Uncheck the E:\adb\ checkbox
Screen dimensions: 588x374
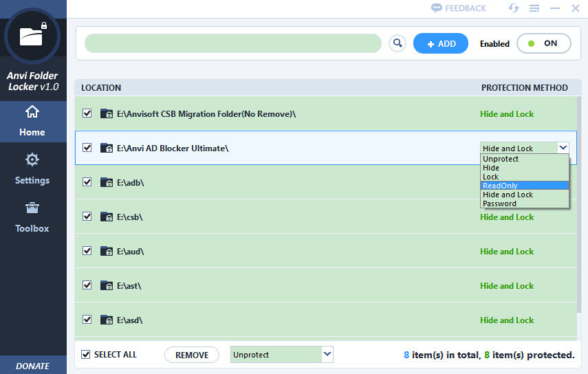87,182
